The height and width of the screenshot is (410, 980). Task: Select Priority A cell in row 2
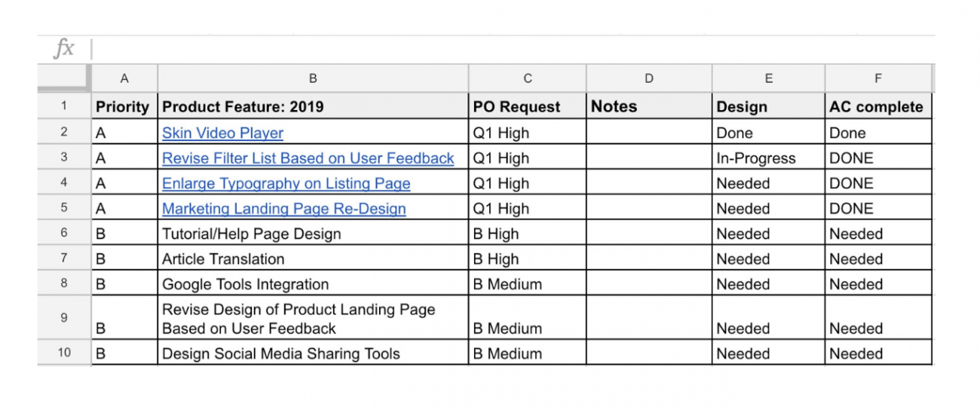(x=124, y=133)
